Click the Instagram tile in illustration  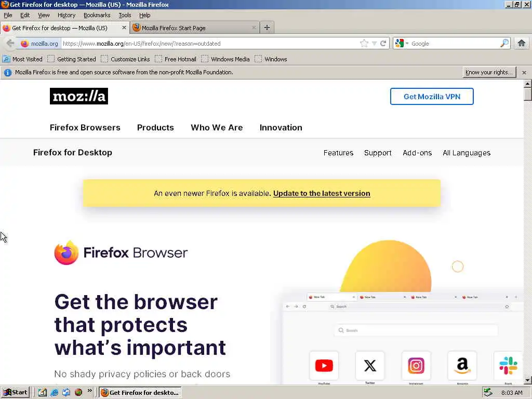click(x=416, y=366)
